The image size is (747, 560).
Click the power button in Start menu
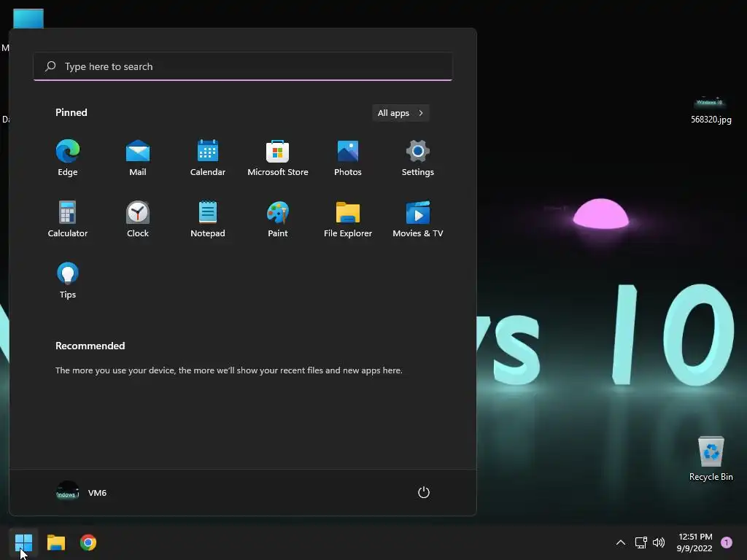424,492
